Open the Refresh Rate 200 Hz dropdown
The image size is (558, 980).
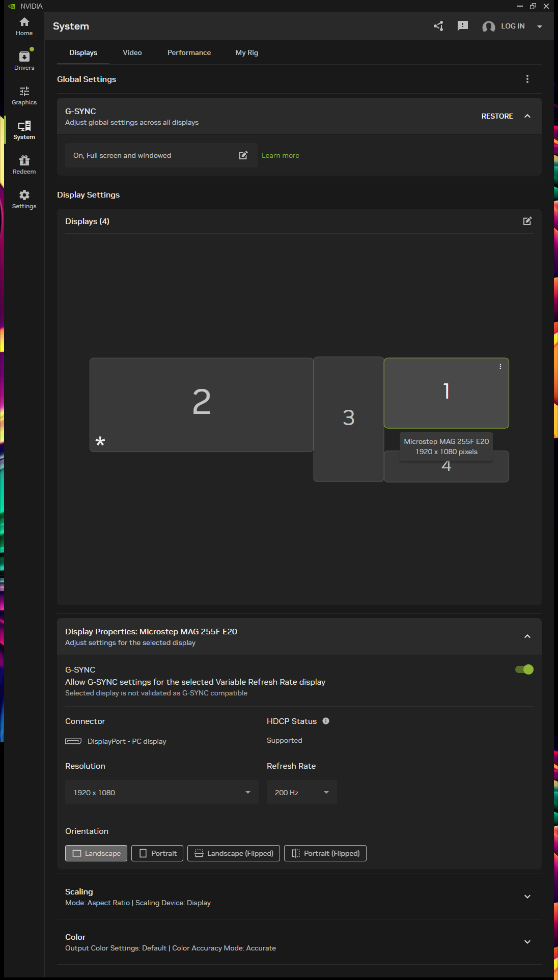(x=302, y=792)
